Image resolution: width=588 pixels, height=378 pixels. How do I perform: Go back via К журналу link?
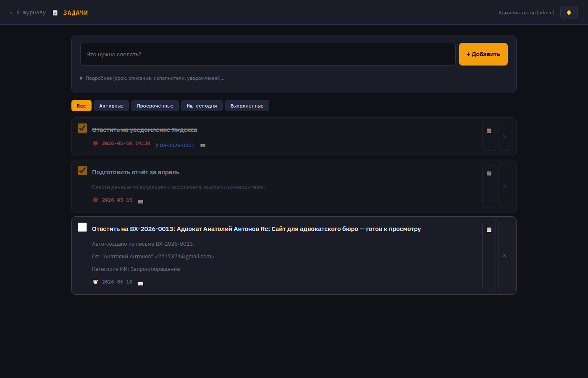tap(28, 13)
